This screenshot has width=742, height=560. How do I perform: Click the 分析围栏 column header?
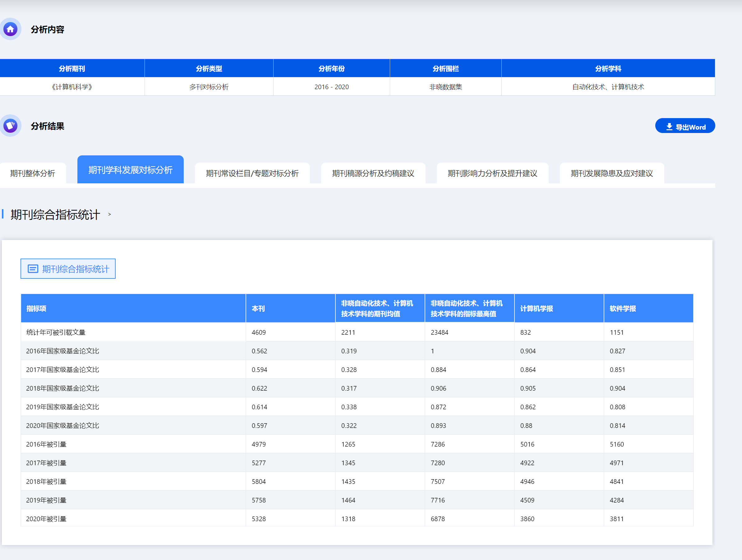coord(445,68)
